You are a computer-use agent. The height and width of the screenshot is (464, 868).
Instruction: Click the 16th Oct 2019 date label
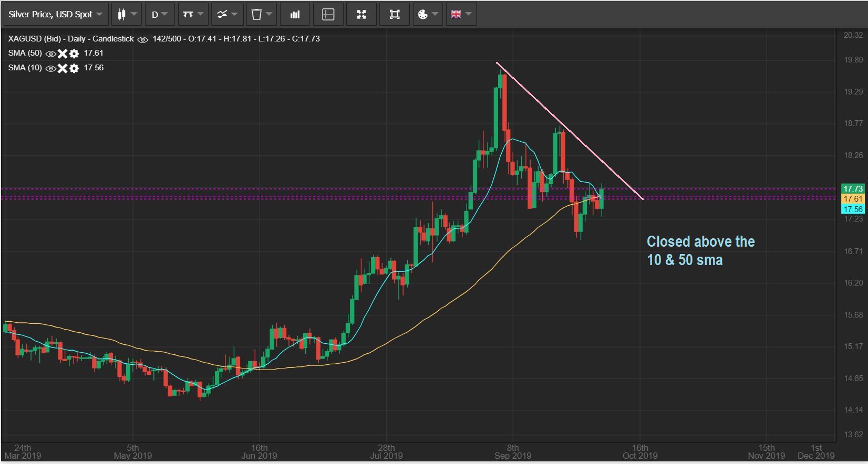pos(640,452)
